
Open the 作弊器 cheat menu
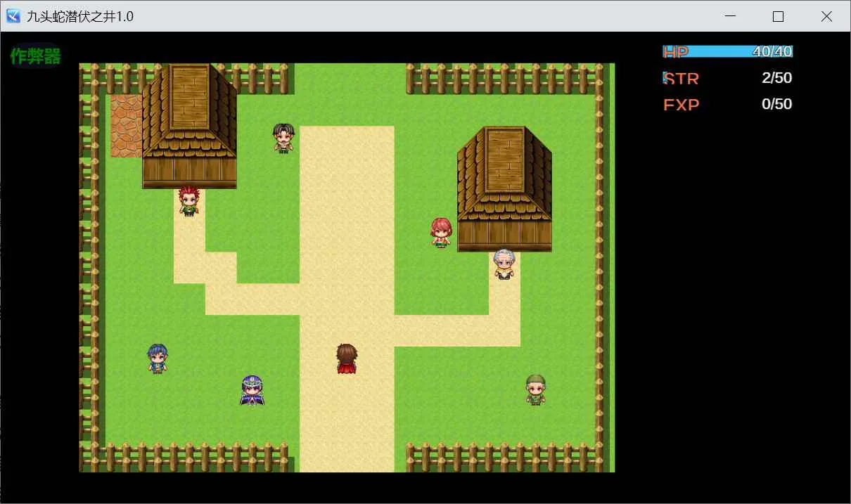[x=35, y=57]
